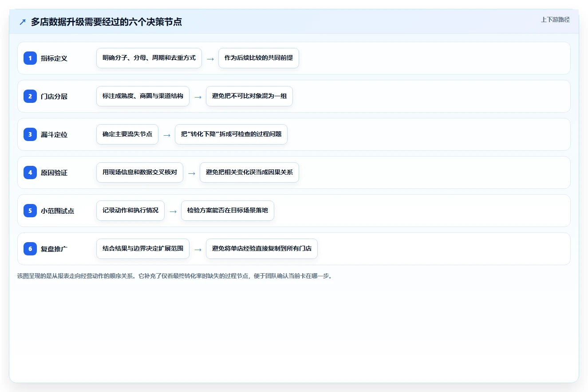The height and width of the screenshot is (392, 588).
Task: Click the number 5 step badge
Action: click(30, 211)
